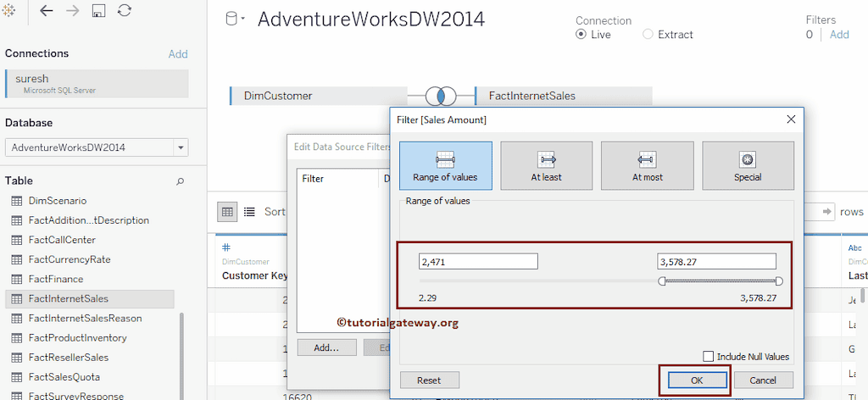868x400 pixels.
Task: Click the number type icon for Customer Key
Action: point(225,247)
